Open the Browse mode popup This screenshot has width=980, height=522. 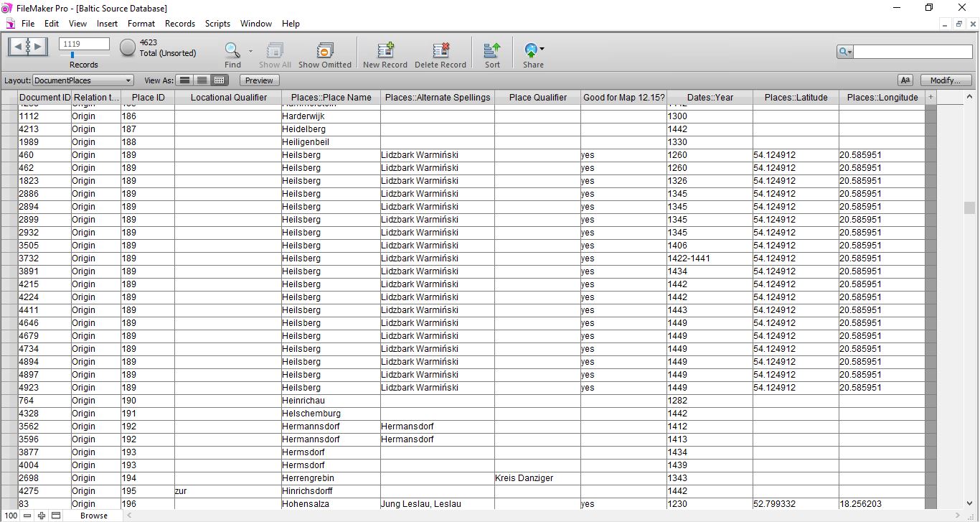coord(93,516)
